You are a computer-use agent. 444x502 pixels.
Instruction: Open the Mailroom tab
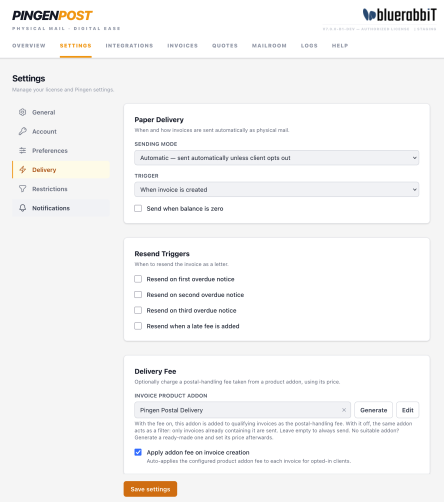pyautogui.click(x=269, y=46)
